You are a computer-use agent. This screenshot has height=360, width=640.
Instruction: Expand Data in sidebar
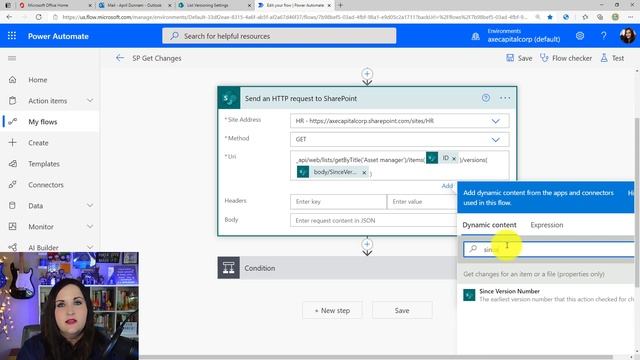point(90,205)
